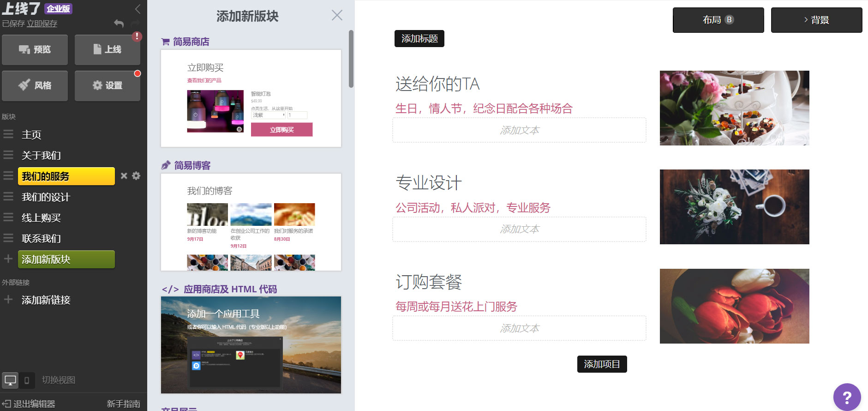This screenshot has height=411, width=868.
Task: Click 退出编辑器 to exit the editor
Action: pyautogui.click(x=29, y=404)
